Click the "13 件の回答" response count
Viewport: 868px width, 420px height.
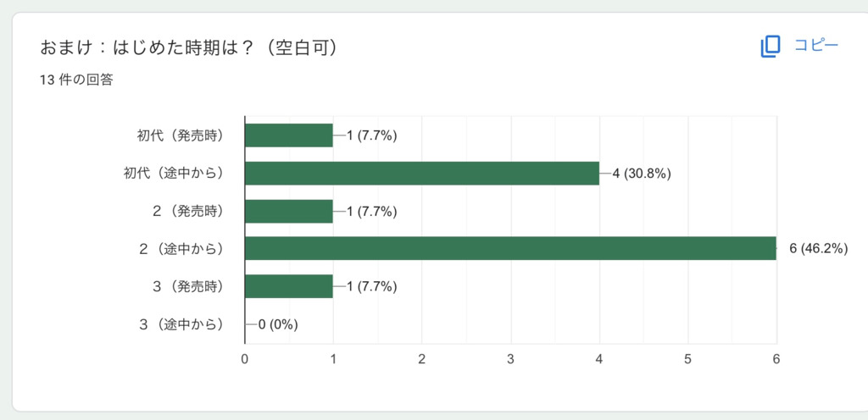(76, 80)
